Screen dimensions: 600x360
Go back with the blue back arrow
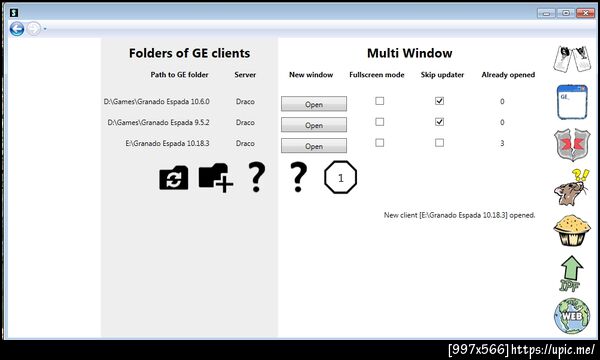click(17, 29)
